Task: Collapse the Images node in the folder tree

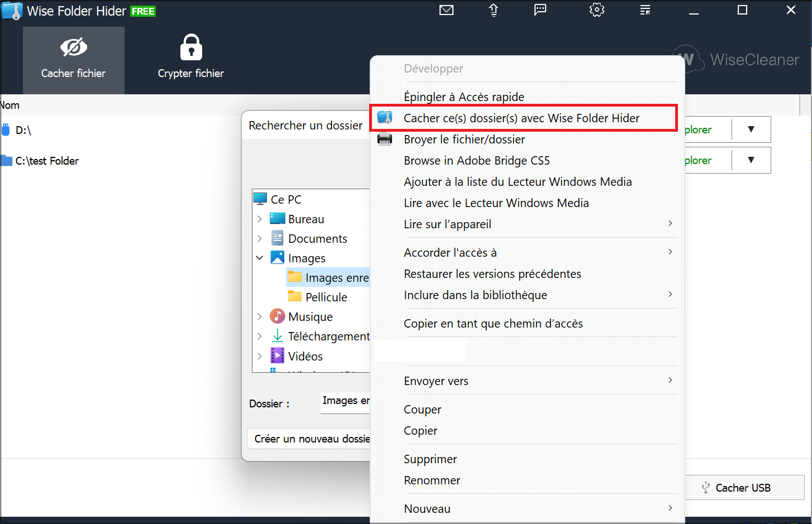Action: pyautogui.click(x=260, y=257)
